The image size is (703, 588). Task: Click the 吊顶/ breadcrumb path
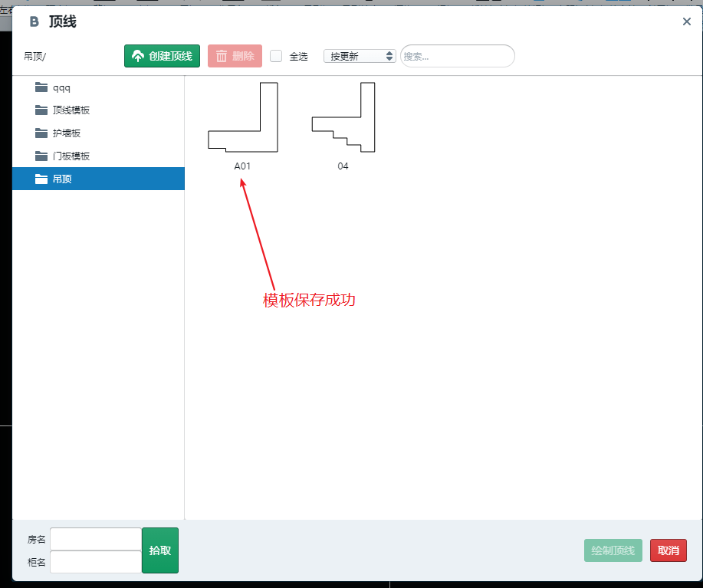coord(35,56)
